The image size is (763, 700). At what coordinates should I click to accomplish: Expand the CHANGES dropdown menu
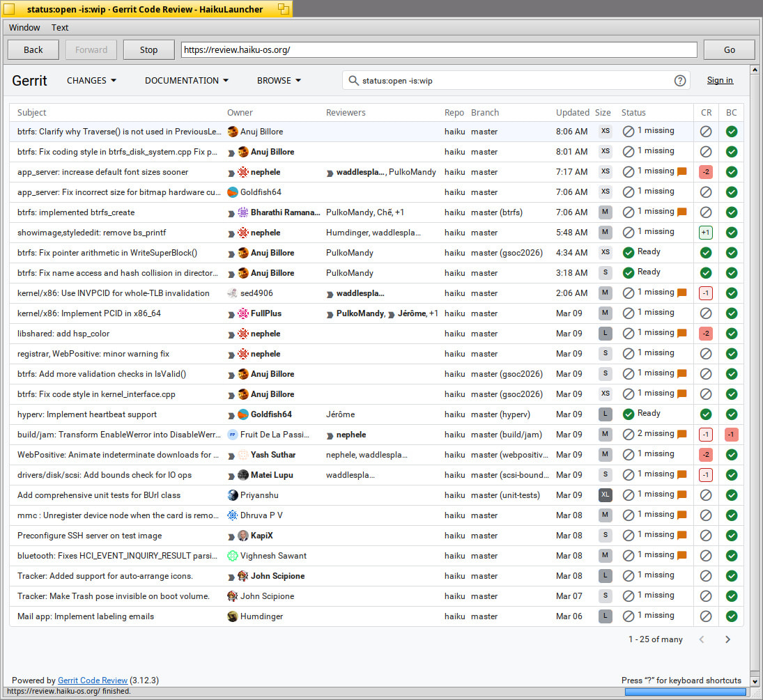pyautogui.click(x=91, y=81)
